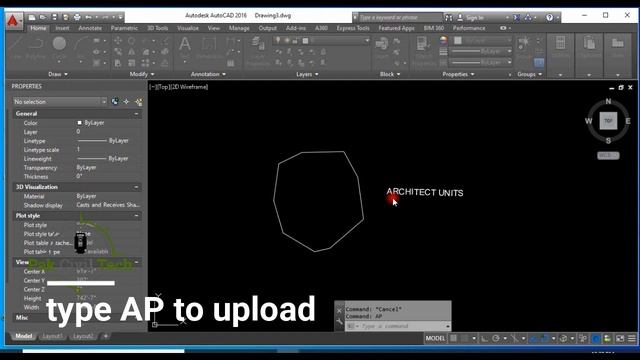640x360 pixels.
Task: Expand the Layers panel dropdown
Action: pos(307,74)
